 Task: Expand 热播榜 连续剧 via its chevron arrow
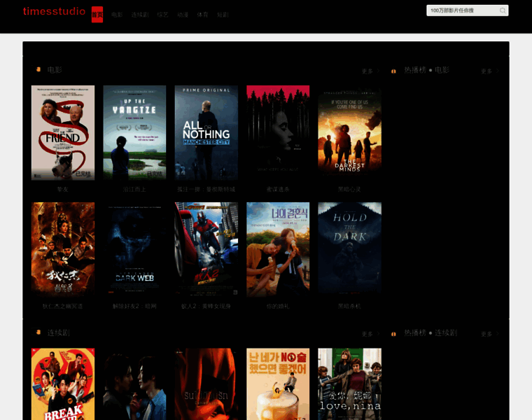498,333
